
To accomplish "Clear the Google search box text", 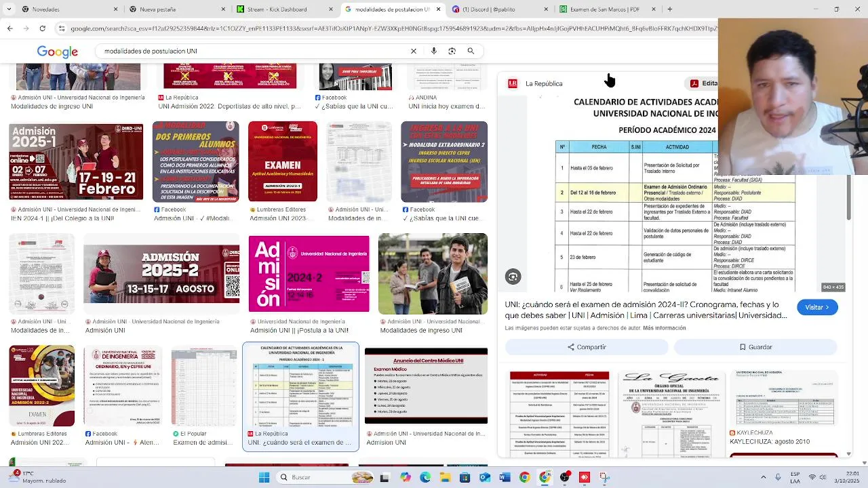I will click(x=414, y=51).
